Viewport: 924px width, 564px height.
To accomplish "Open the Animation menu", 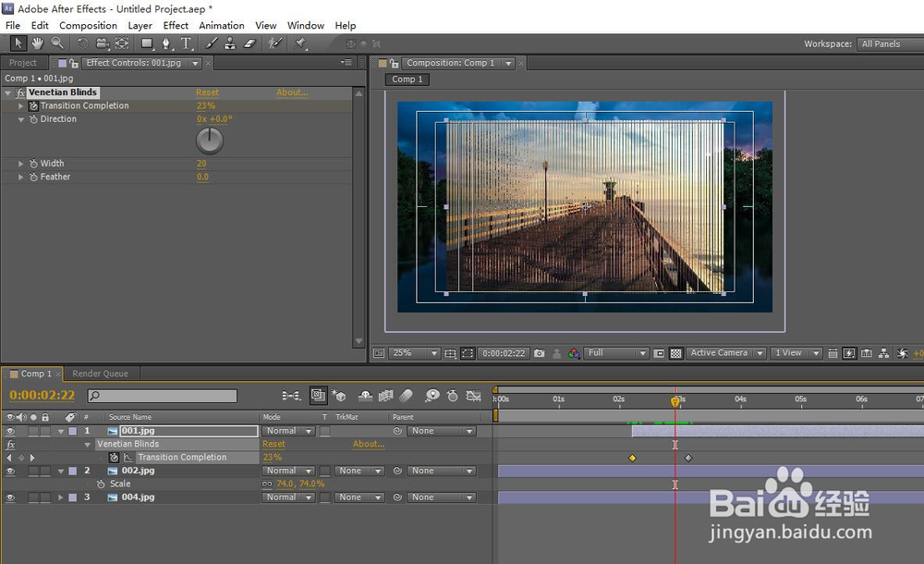I will pos(221,25).
